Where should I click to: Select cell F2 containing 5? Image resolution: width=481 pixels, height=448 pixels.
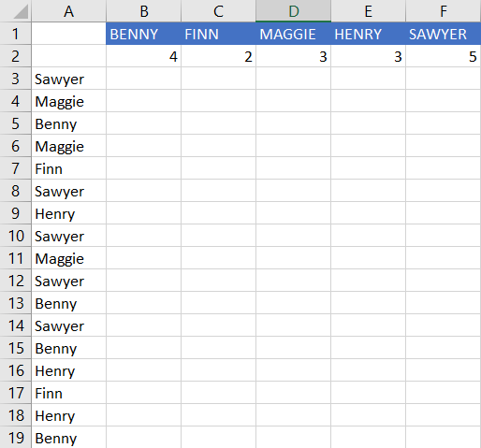[x=443, y=56]
